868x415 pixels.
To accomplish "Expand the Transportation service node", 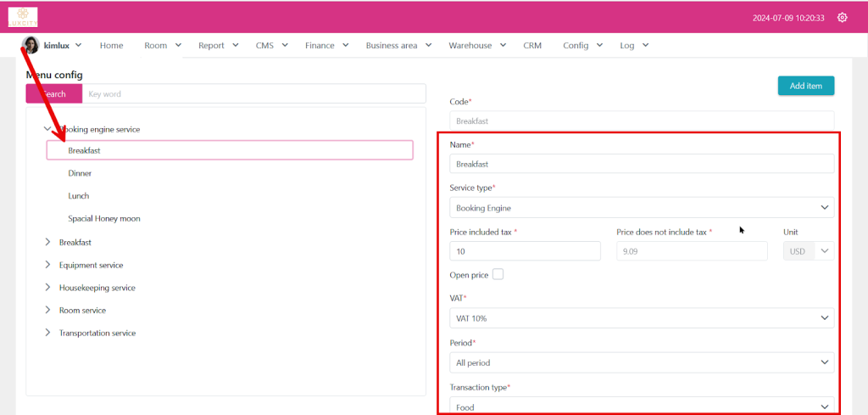I will click(x=47, y=333).
